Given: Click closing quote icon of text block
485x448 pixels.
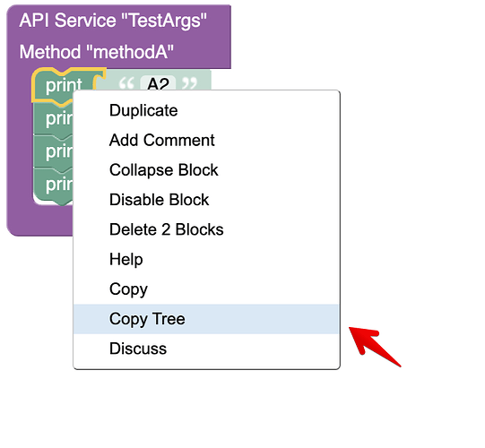Looking at the screenshot, I should pos(189,83).
